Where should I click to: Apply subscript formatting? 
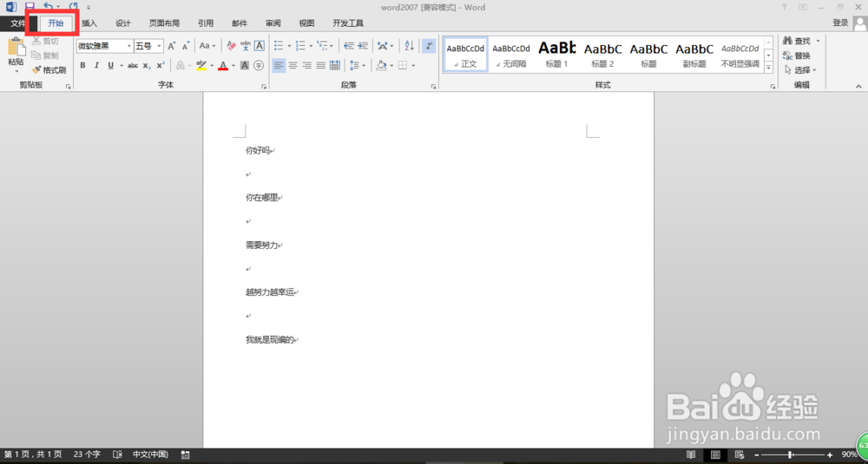(x=146, y=66)
